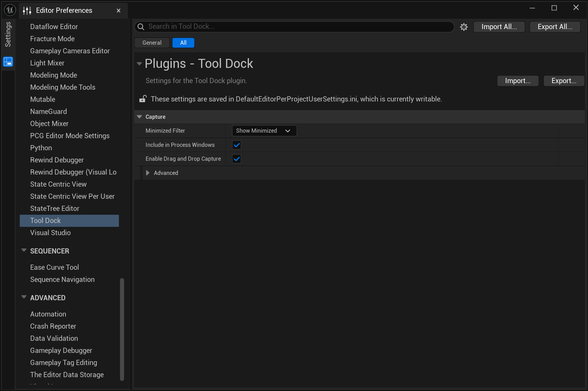The height and width of the screenshot is (391, 588).
Task: Select the General filter tab
Action: point(152,43)
